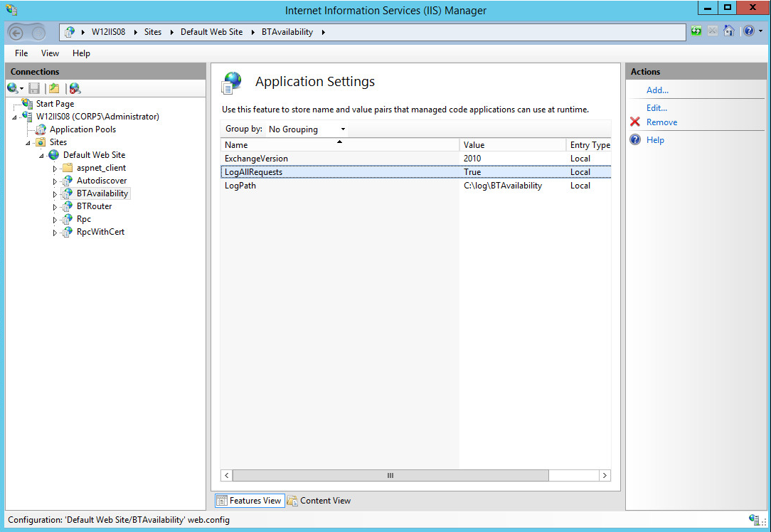The height and width of the screenshot is (532, 771).
Task: Expand the aspnet_client folder node
Action: pos(55,169)
